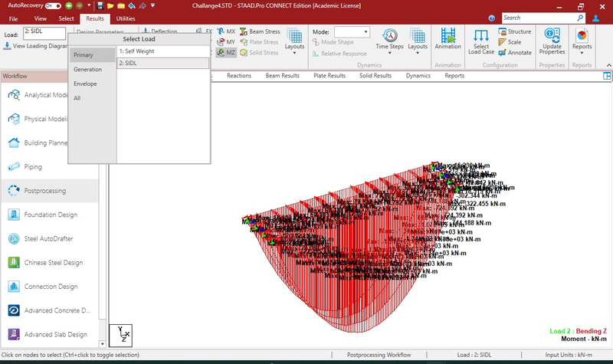613x364 pixels.
Task: Click the Animation icon in the ribbon
Action: (x=447, y=39)
